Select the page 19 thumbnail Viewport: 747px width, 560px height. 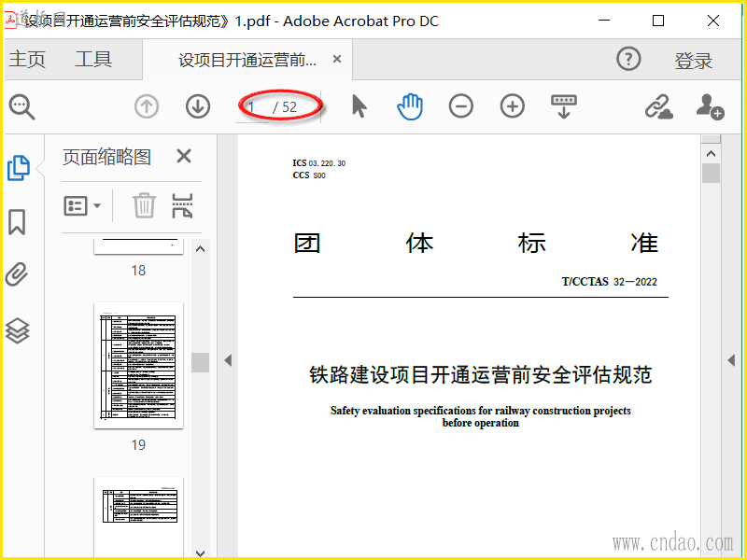click(x=138, y=365)
